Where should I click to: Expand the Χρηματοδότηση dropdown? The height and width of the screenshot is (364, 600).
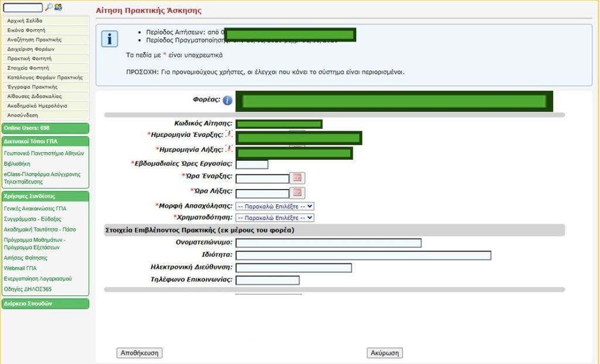[x=275, y=218]
